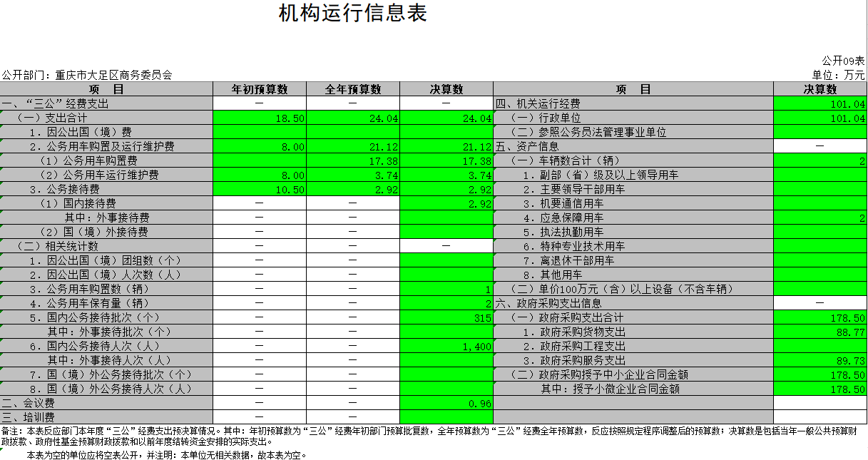The image size is (868, 460).
Task: Click 178.50 for 授予小微企业合同金额
Action: click(820, 389)
